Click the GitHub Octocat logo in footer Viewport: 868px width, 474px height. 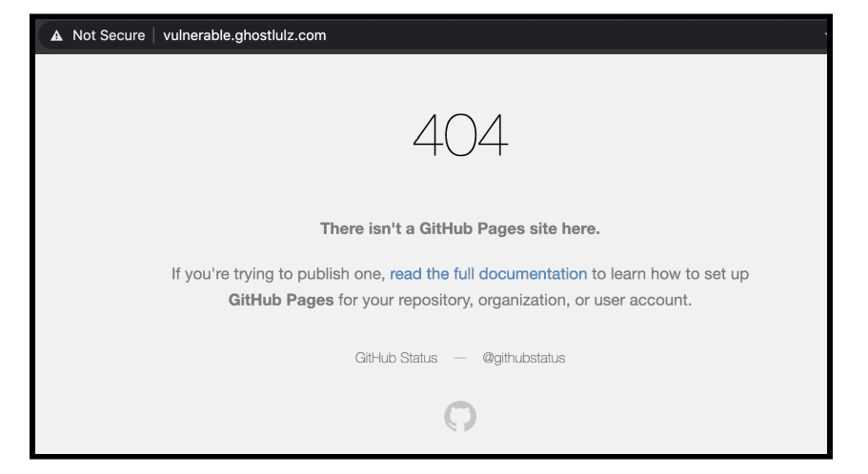click(460, 416)
